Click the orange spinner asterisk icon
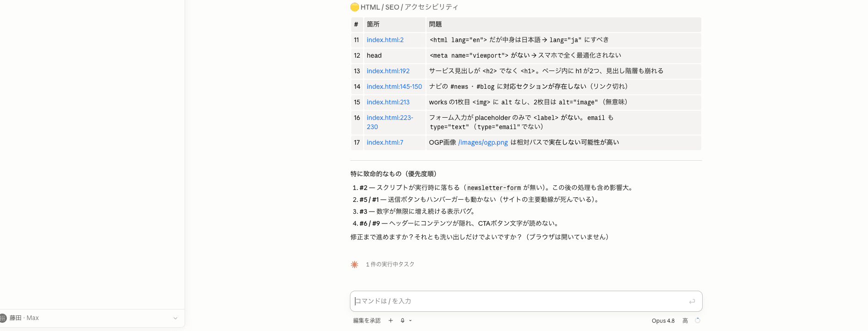The image size is (868, 331). click(355, 265)
